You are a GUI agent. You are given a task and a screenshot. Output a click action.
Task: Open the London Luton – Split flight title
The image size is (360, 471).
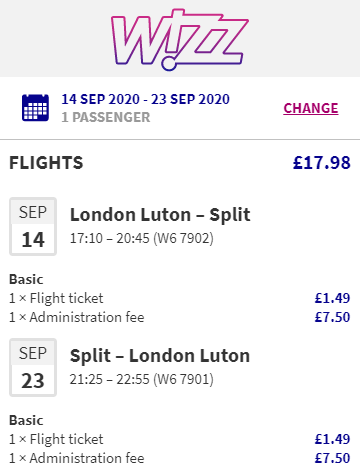point(160,215)
